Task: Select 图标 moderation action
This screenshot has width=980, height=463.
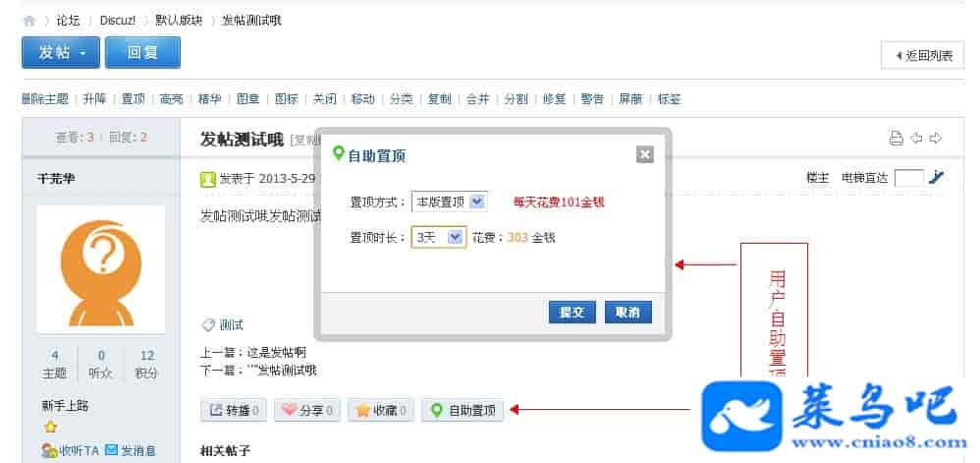Action: tap(287, 99)
